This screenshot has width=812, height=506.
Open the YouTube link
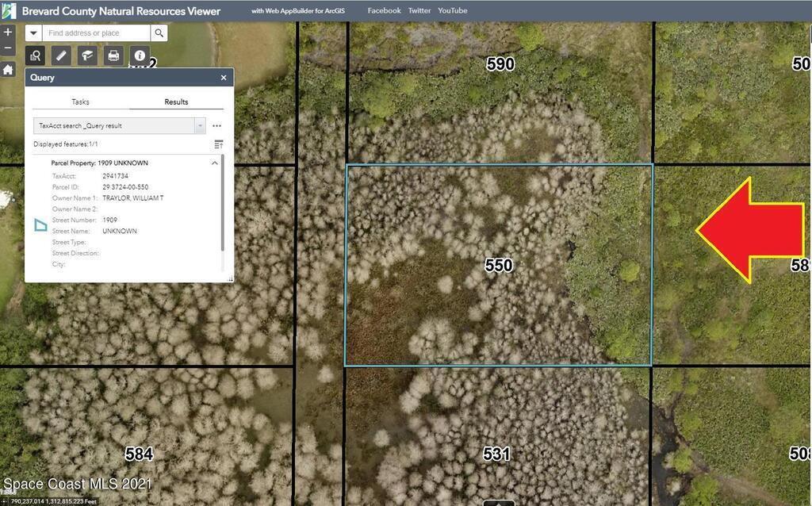click(452, 10)
